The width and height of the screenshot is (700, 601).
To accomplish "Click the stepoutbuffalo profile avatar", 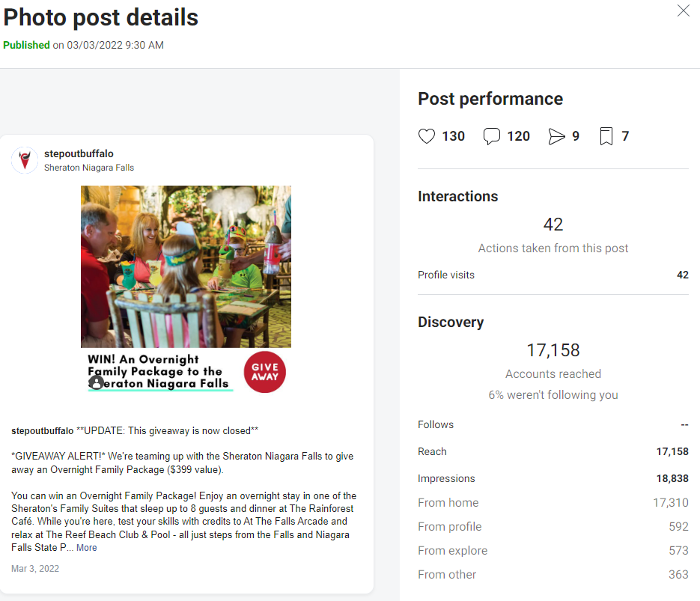I will click(x=25, y=159).
